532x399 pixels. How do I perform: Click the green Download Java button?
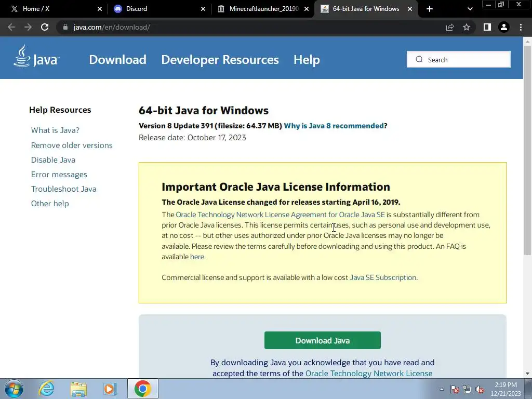[322, 340]
